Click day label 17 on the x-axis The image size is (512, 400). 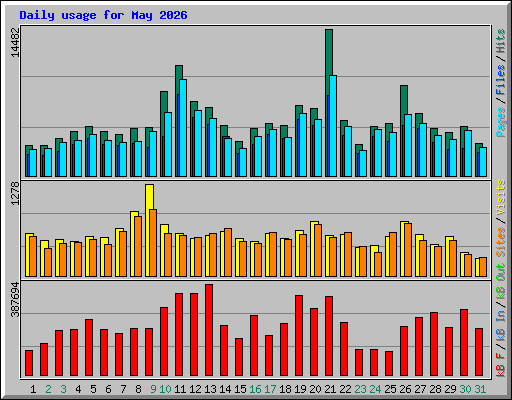pos(270,389)
